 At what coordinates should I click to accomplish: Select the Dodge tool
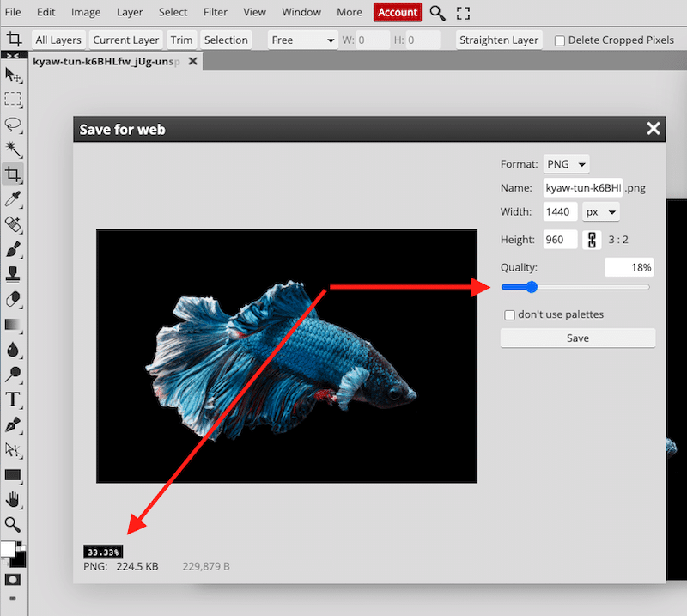click(13, 374)
